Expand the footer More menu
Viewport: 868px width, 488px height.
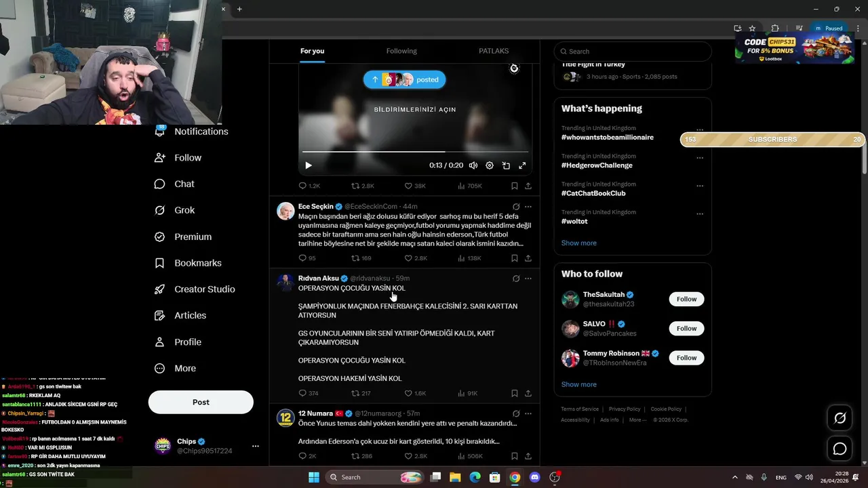637,420
